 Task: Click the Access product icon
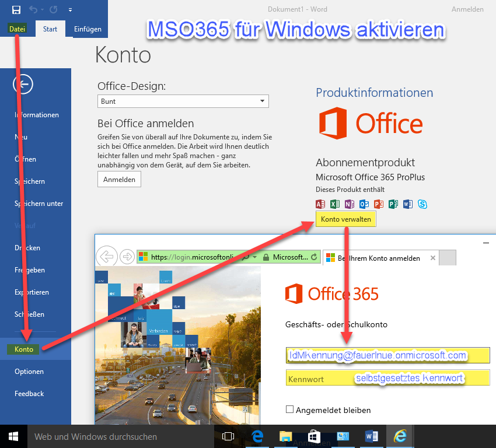(x=320, y=204)
